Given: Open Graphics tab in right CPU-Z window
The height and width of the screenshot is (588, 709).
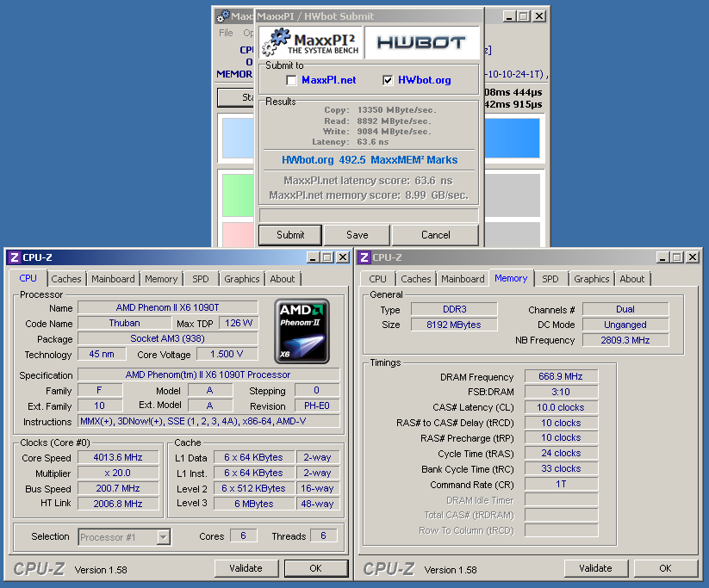Looking at the screenshot, I should coord(592,279).
